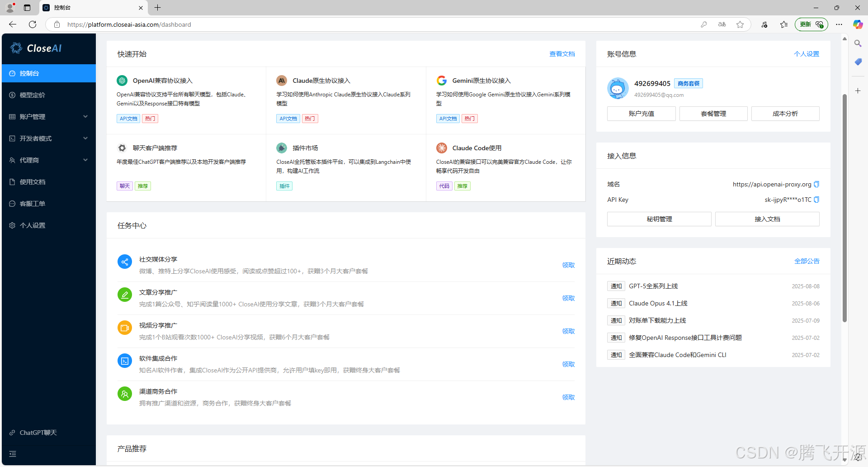Viewport: 868px width, 467px height.
Task: Click 领取 for 渠道商务合作
Action: (568, 397)
